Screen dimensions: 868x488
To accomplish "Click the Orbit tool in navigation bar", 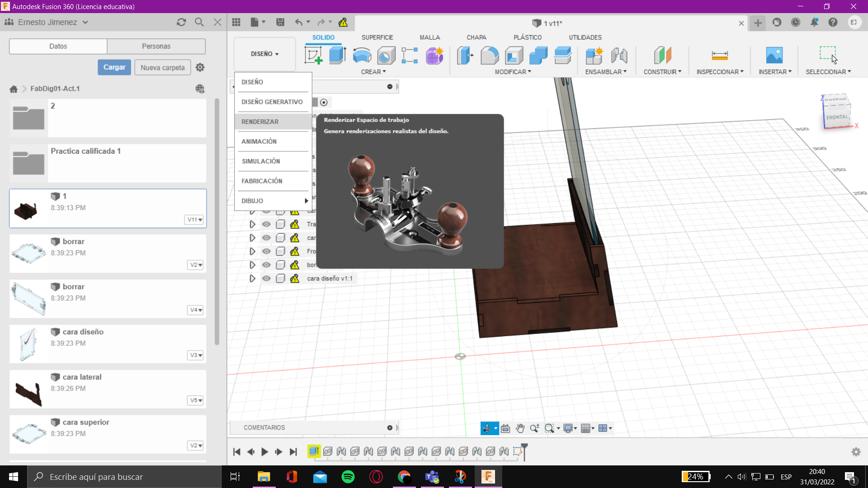I will (x=486, y=428).
